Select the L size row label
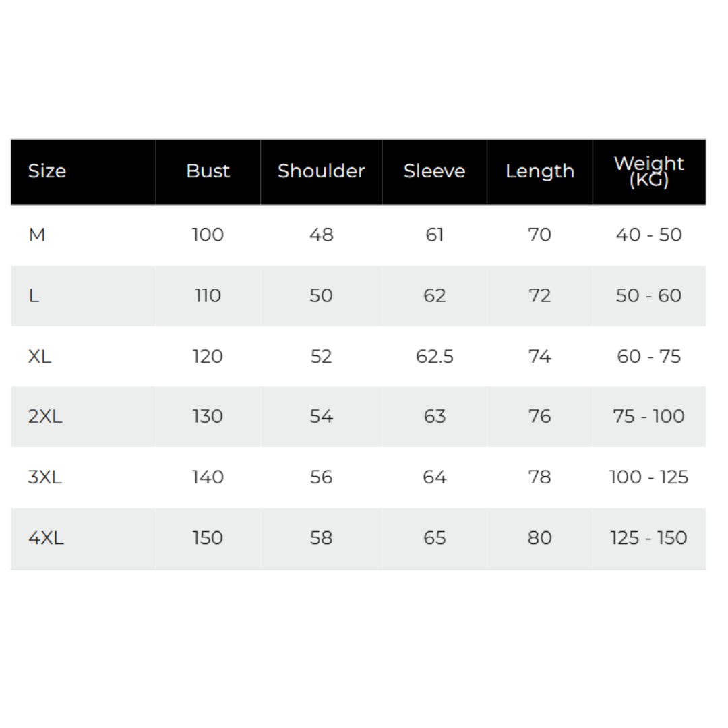 pyautogui.click(x=34, y=295)
